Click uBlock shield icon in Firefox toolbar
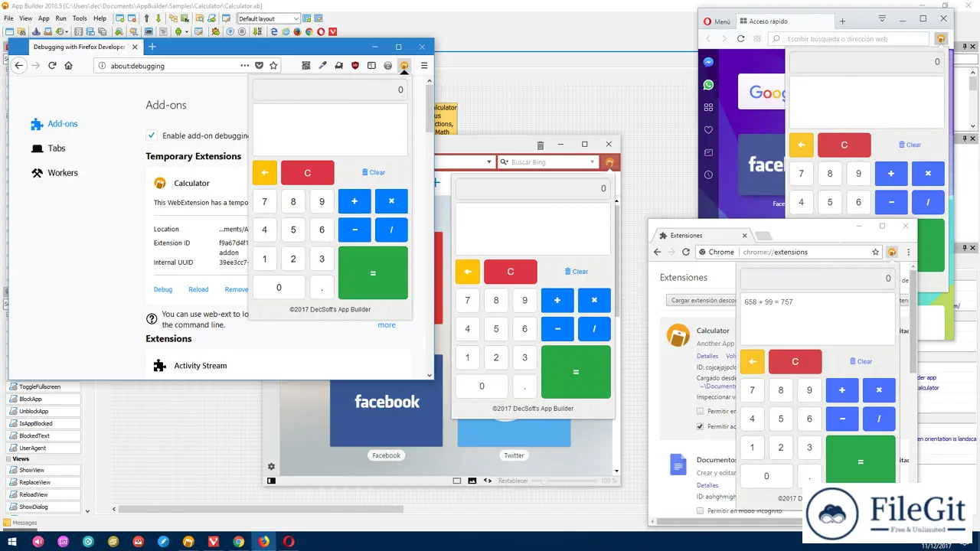Screen dimensions: 980x551 coord(355,66)
